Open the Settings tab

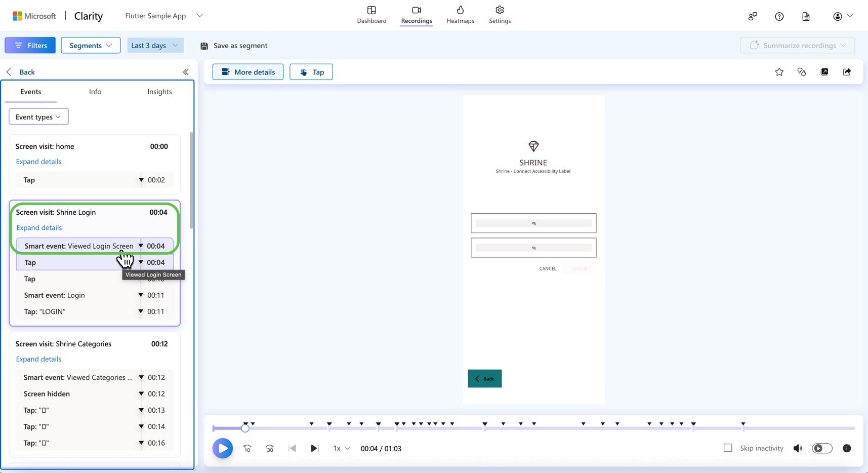point(500,15)
